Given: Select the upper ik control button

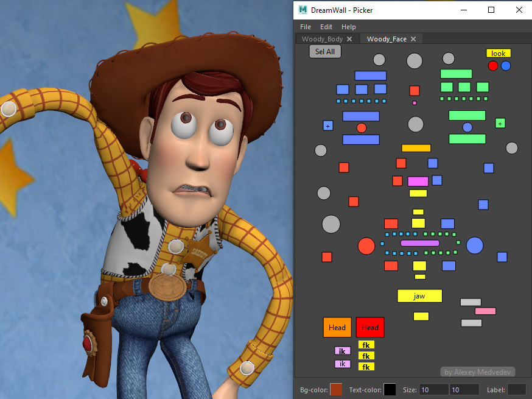Looking at the screenshot, I should pyautogui.click(x=342, y=351).
